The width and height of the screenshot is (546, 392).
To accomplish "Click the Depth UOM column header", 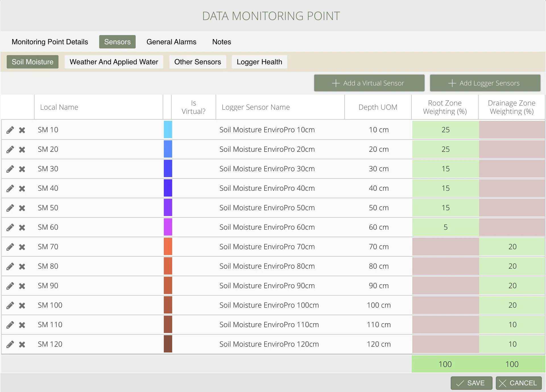I will tap(378, 107).
